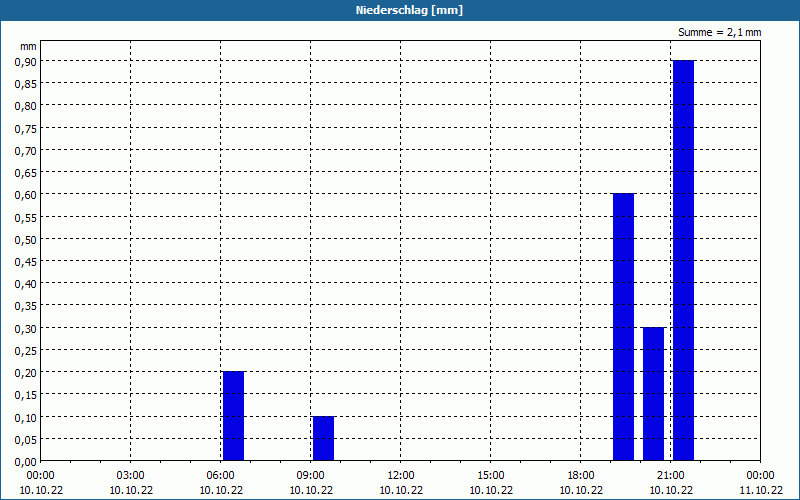Click the 0,55 y-axis label
Image resolution: width=800 pixels, height=500 pixels.
coord(25,217)
